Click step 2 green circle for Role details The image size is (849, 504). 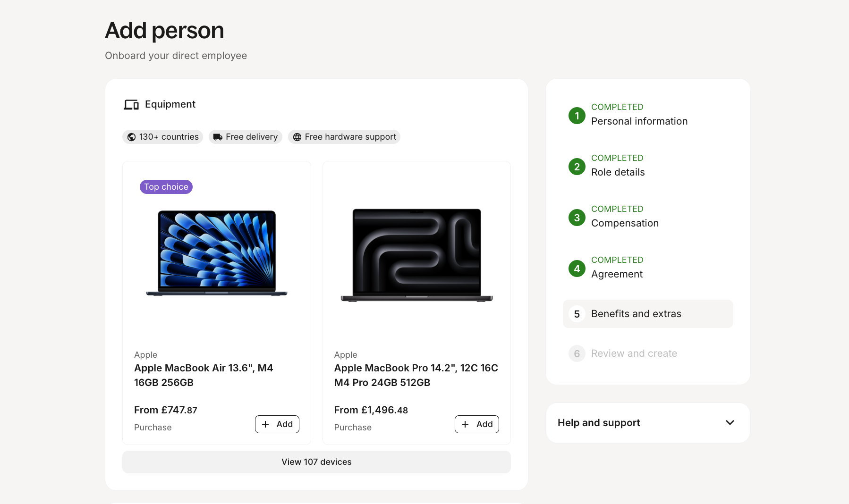(577, 167)
